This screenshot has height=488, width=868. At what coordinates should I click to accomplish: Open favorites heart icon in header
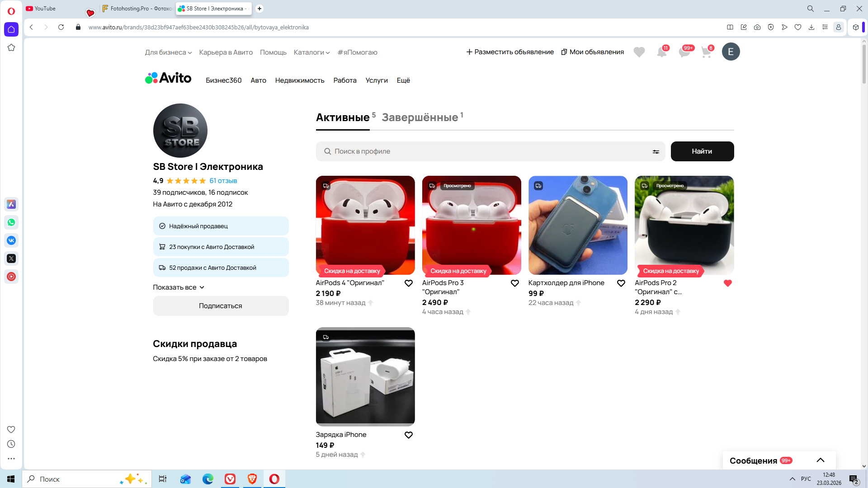[x=639, y=52]
